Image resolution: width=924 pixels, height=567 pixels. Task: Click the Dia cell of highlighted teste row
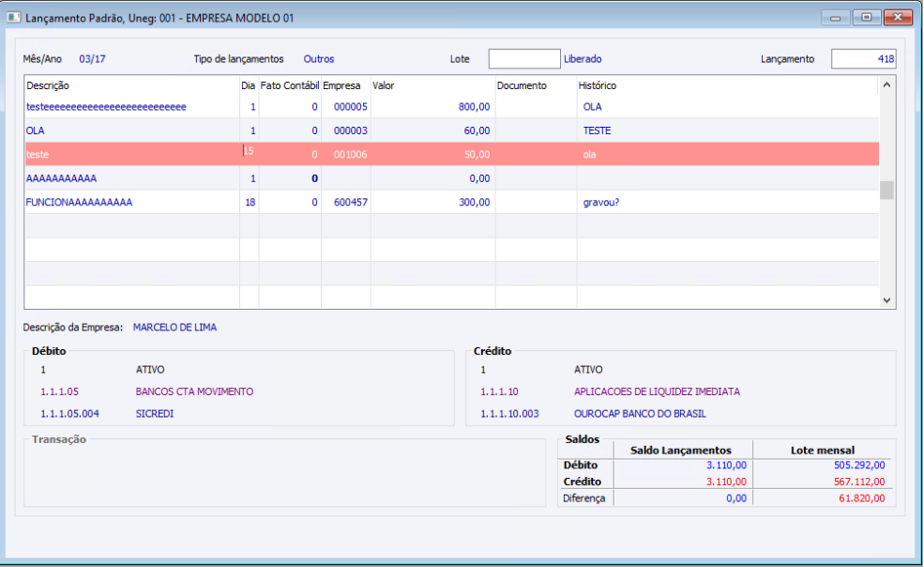(x=250, y=154)
